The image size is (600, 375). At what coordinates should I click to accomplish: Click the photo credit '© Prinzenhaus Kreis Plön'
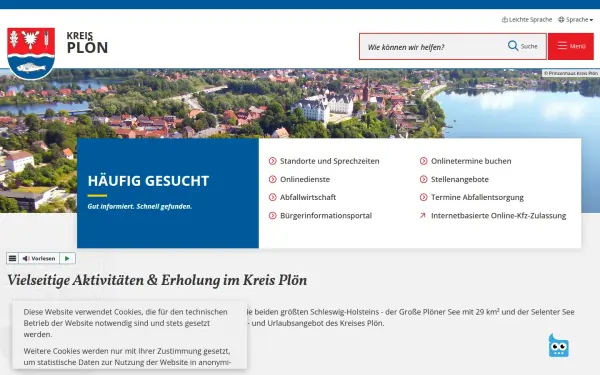pos(571,73)
